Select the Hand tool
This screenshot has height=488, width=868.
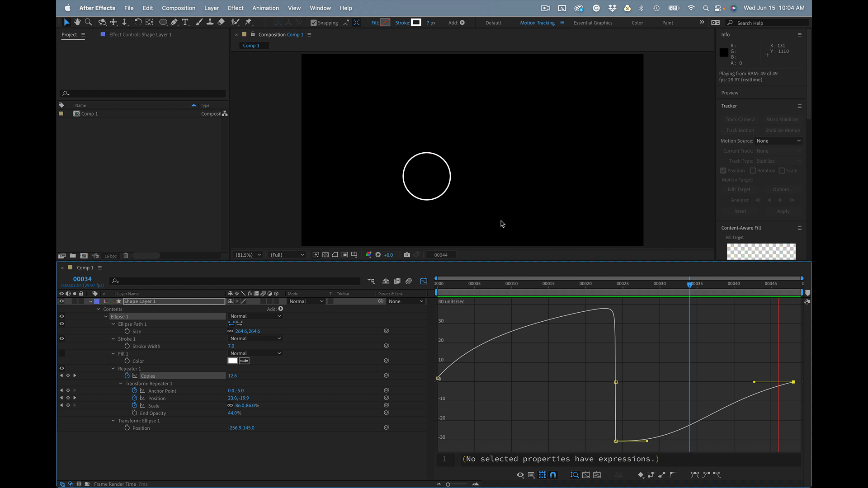[77, 22]
